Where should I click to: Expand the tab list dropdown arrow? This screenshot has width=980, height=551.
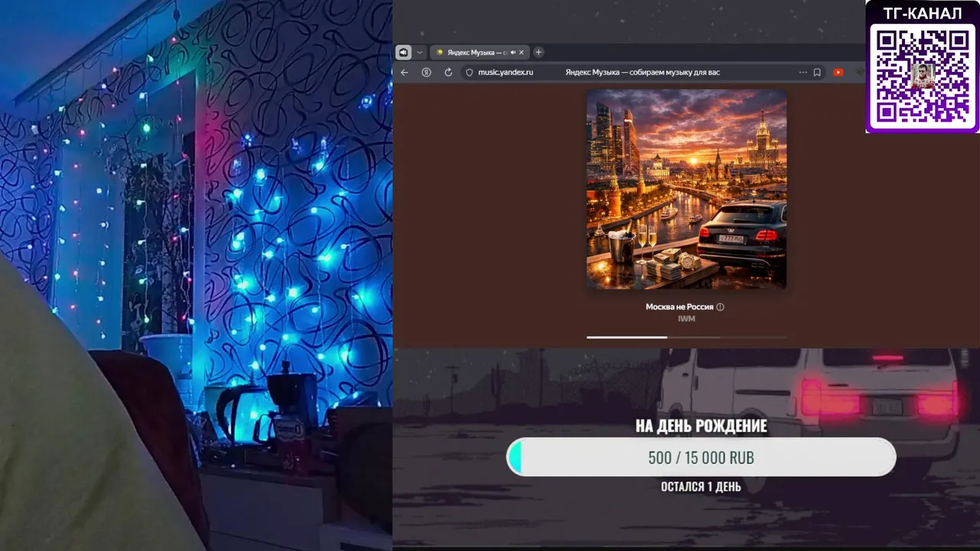[x=420, y=52]
